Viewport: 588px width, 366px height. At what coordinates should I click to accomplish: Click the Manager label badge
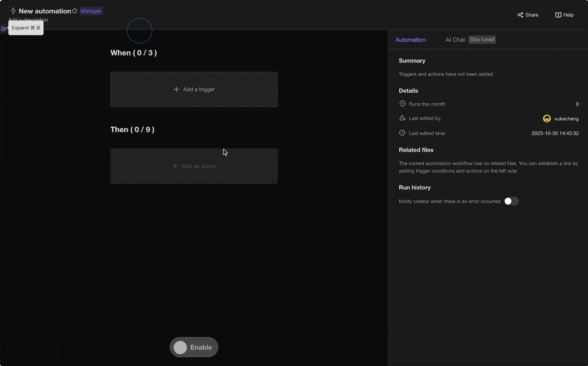pyautogui.click(x=91, y=11)
